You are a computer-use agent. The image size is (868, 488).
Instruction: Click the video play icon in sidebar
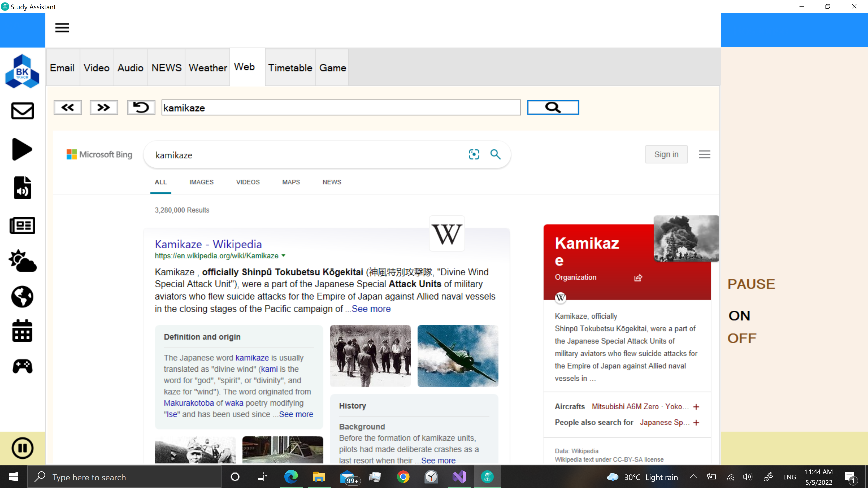(22, 149)
